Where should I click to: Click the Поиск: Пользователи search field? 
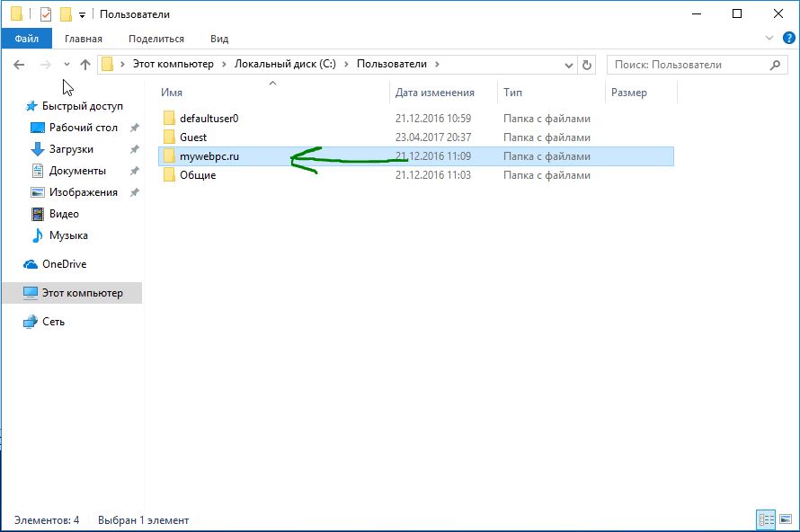point(688,65)
